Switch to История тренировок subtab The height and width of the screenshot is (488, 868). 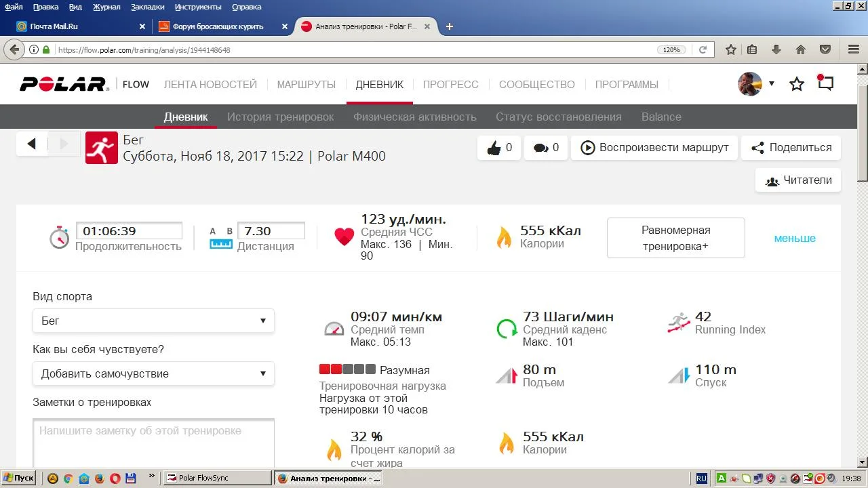(281, 117)
